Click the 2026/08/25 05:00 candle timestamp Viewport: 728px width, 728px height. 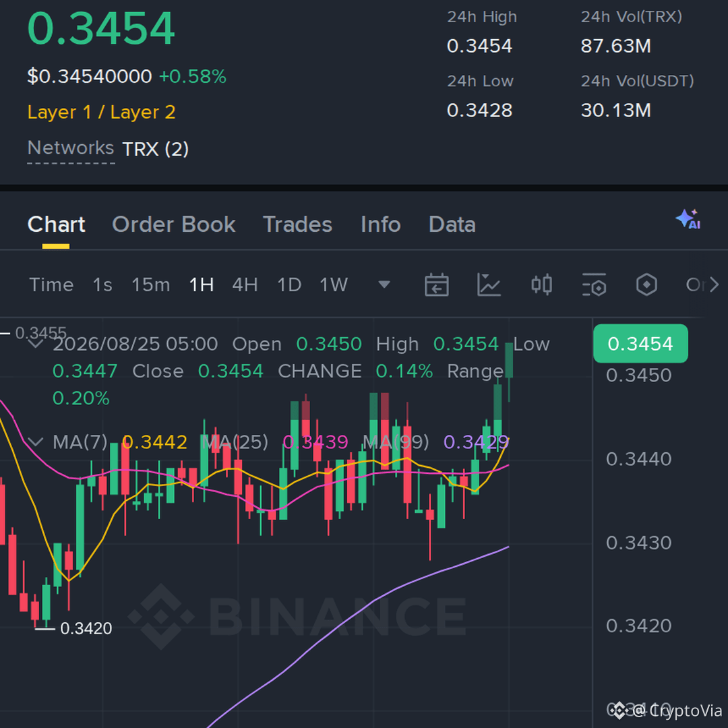coord(135,344)
